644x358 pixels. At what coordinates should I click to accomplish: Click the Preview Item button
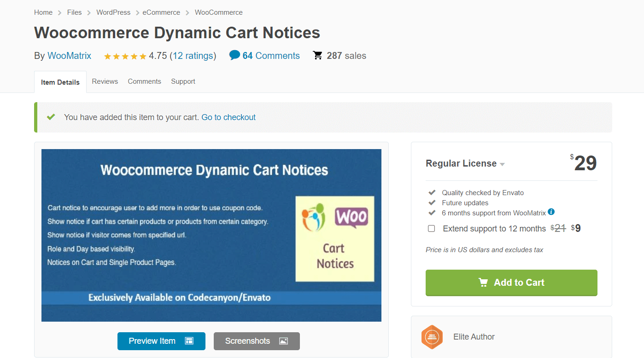161,341
